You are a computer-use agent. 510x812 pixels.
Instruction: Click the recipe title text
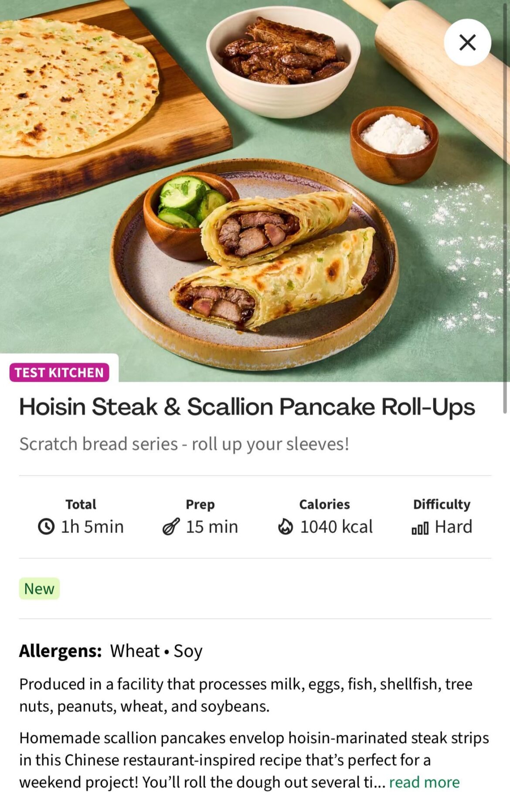coord(248,407)
